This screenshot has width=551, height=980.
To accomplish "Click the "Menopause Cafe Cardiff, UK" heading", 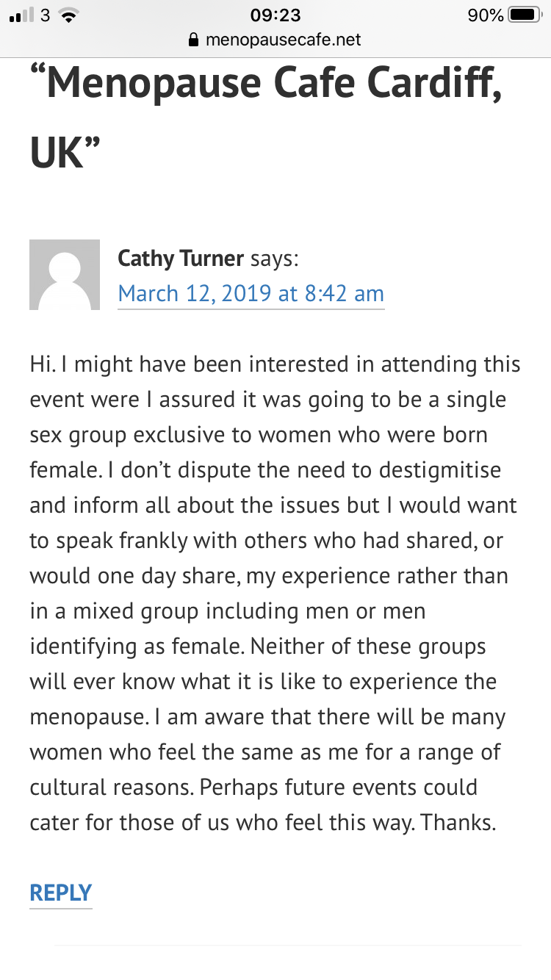I will coord(266,118).
